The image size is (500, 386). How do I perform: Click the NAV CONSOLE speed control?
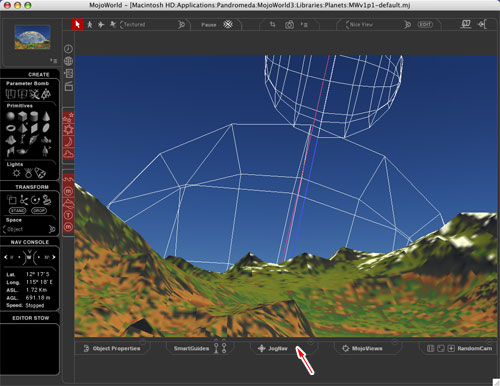pos(29,257)
